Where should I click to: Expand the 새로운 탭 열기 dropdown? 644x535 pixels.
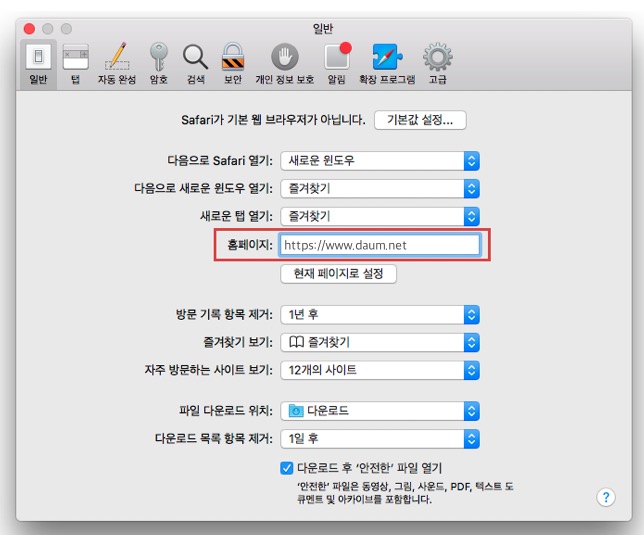coord(380,216)
